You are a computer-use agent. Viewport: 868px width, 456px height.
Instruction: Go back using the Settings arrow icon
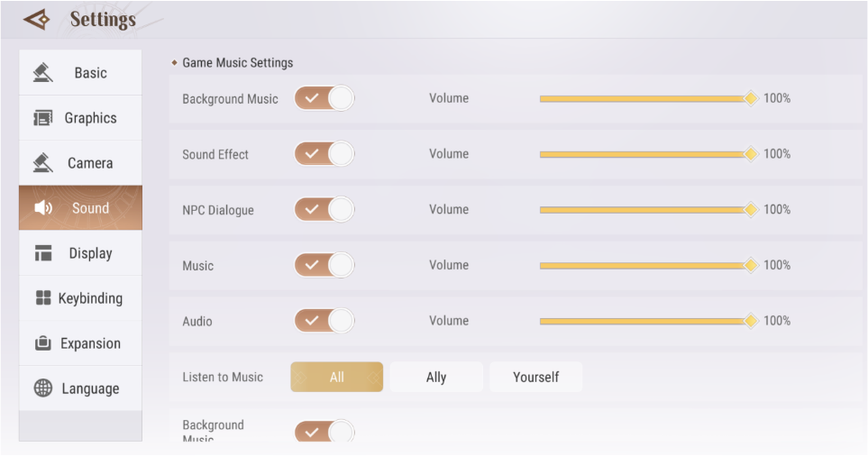coord(37,20)
